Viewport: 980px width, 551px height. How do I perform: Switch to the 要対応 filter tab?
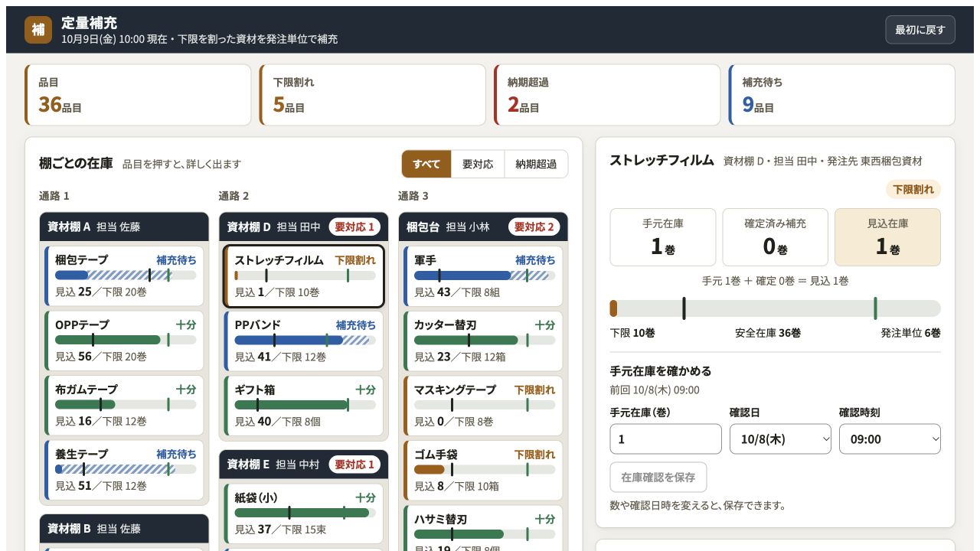click(x=478, y=164)
